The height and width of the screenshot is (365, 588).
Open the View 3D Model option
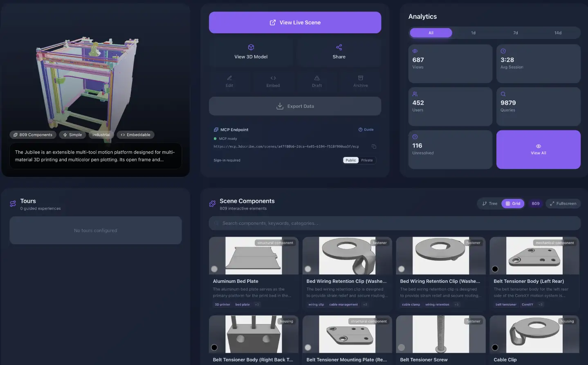pos(251,52)
